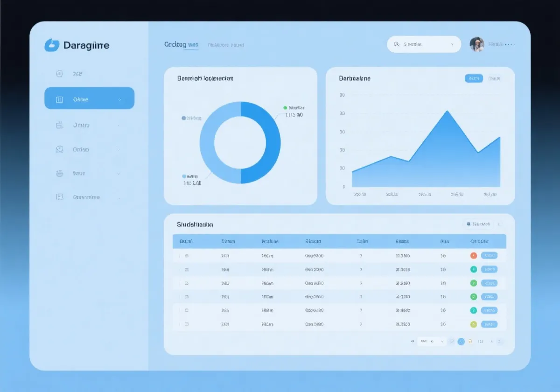Click the highlighted blue toggle button on area chart card

point(474,78)
